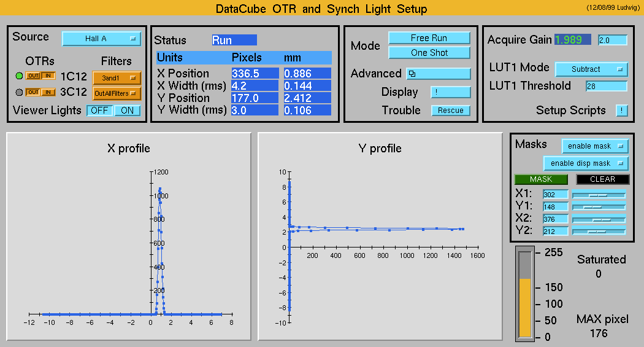
Task: Open the Advanced related-display button
Action: tap(429, 74)
